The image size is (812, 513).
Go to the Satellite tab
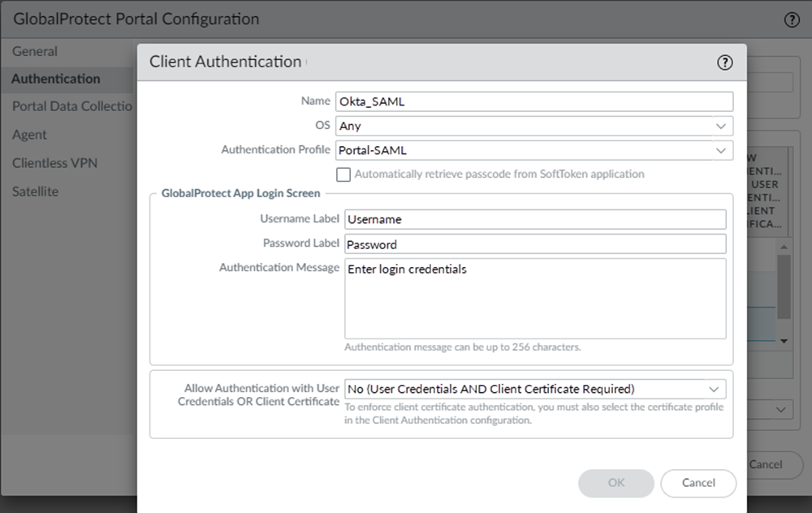point(35,192)
